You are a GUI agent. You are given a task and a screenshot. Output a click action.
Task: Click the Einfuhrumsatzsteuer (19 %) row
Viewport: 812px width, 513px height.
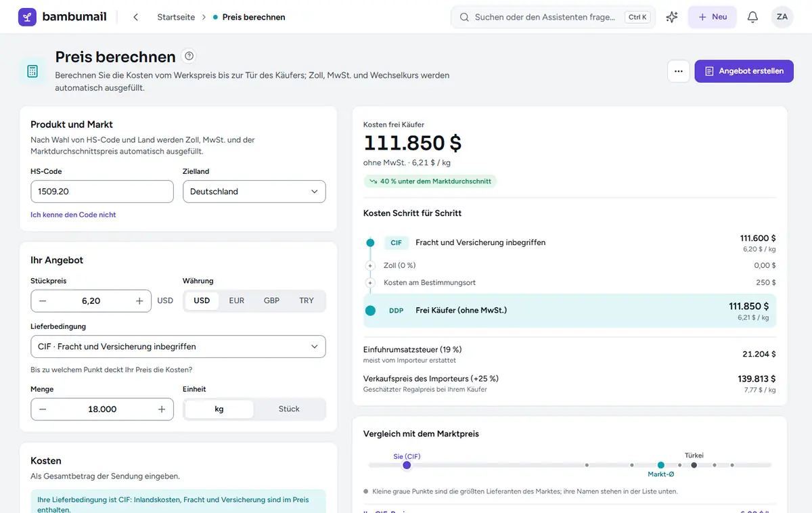point(570,354)
